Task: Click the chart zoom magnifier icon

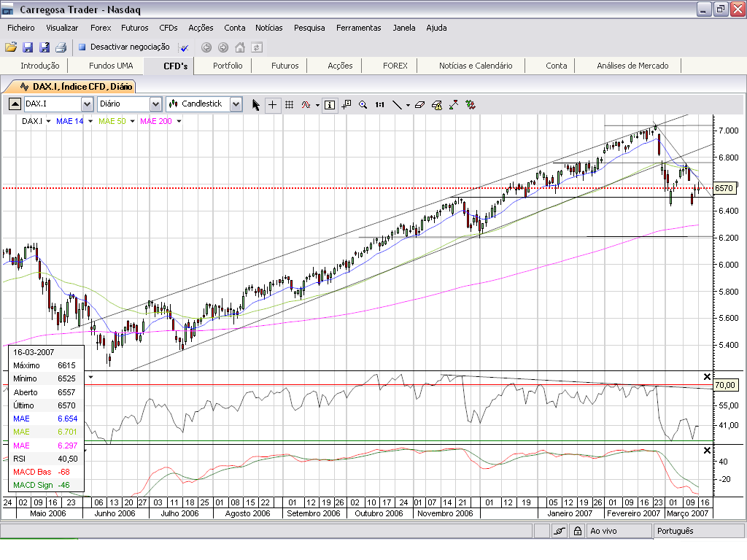Action: [x=363, y=104]
